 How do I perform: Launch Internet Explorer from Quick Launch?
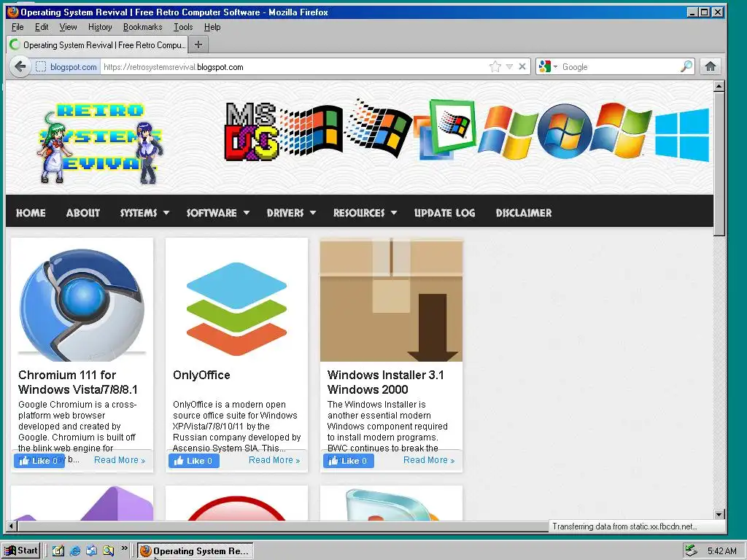click(75, 551)
